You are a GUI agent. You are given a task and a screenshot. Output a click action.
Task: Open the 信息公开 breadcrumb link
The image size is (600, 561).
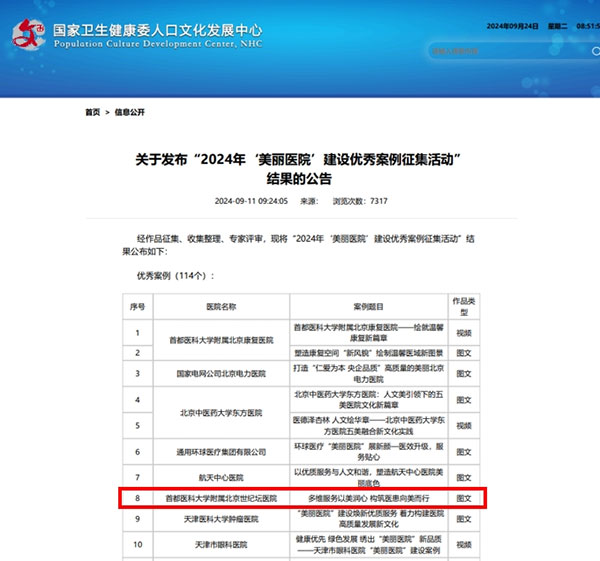[x=130, y=112]
